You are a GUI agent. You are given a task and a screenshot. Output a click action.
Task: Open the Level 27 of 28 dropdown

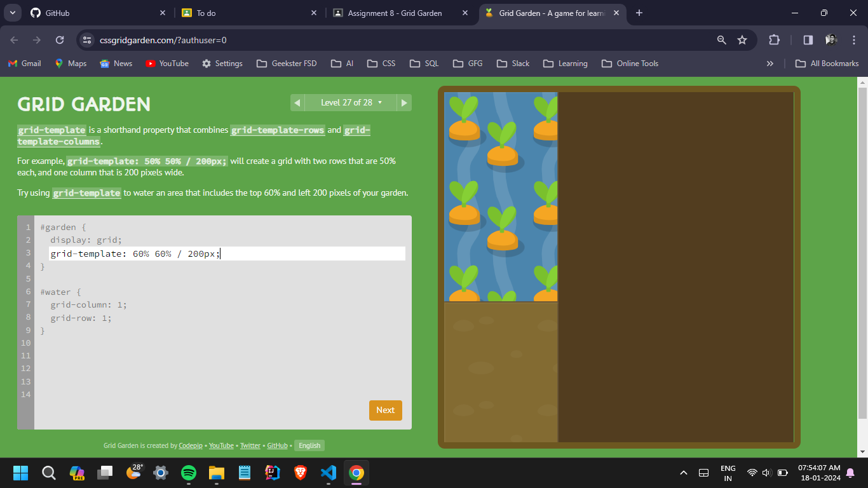[351, 102]
